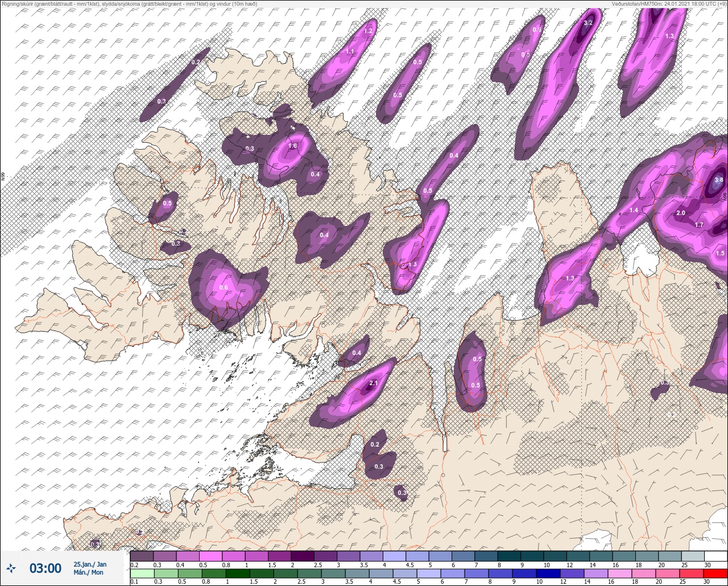Click the 8 swatch in the purple snow legend
The width and height of the screenshot is (728, 586).
(x=509, y=556)
